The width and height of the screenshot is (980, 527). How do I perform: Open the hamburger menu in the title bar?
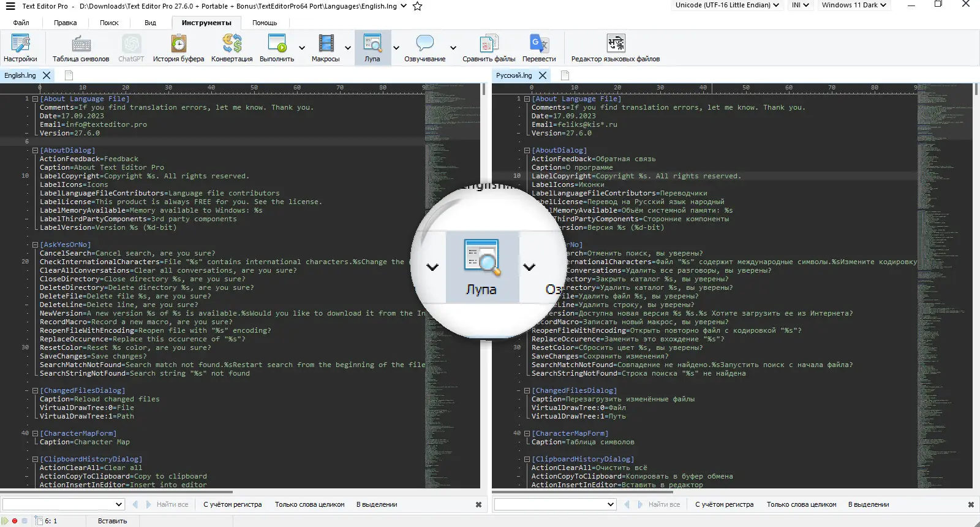point(10,6)
